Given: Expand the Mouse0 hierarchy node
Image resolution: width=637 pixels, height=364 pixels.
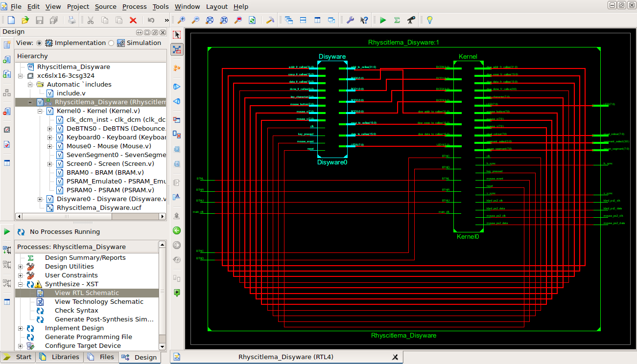Looking at the screenshot, I should click(50, 146).
